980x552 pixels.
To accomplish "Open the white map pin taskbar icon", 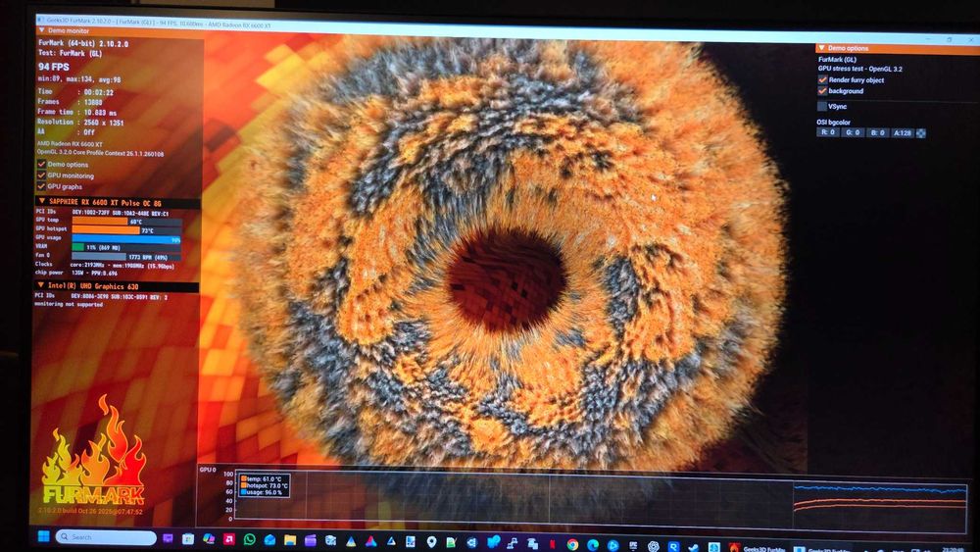I will [431, 541].
